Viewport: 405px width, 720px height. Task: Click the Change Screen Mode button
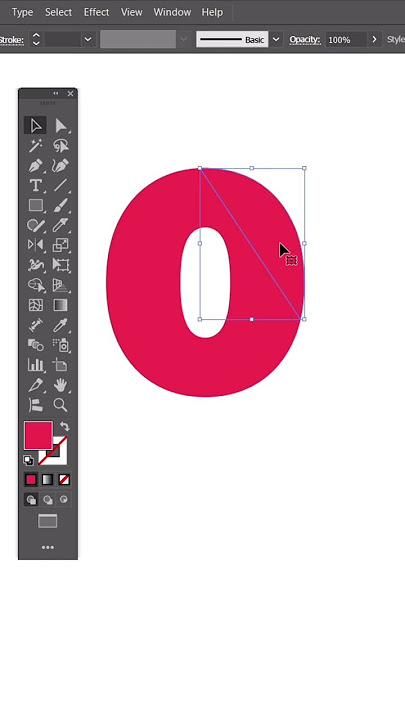48,521
